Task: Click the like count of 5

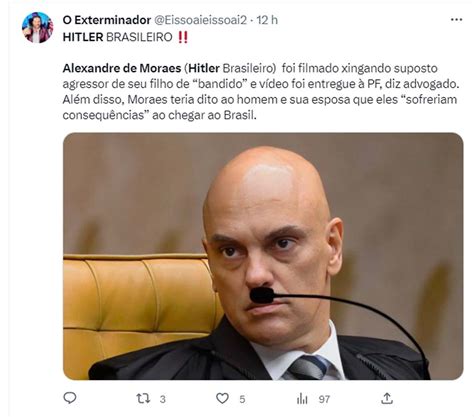Action: [242, 399]
